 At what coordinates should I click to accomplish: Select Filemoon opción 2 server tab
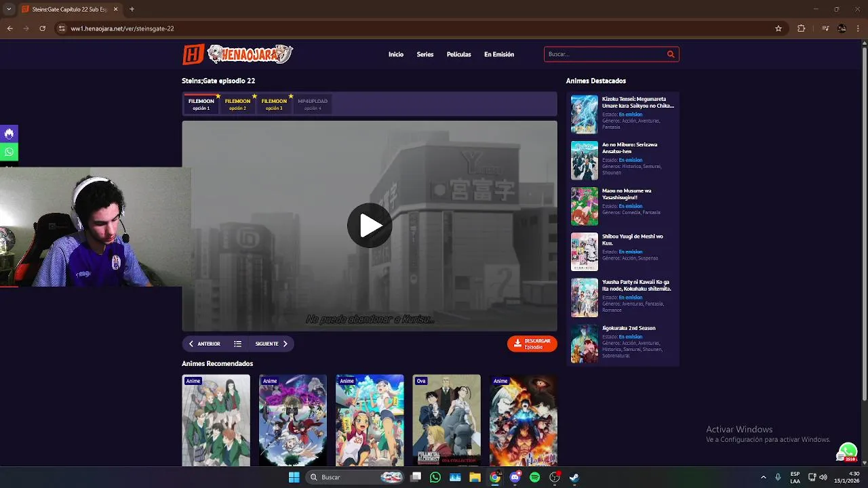click(x=238, y=104)
